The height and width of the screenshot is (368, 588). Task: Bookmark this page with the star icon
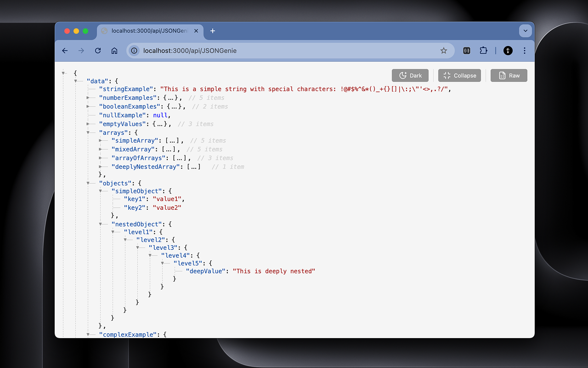coord(443,51)
